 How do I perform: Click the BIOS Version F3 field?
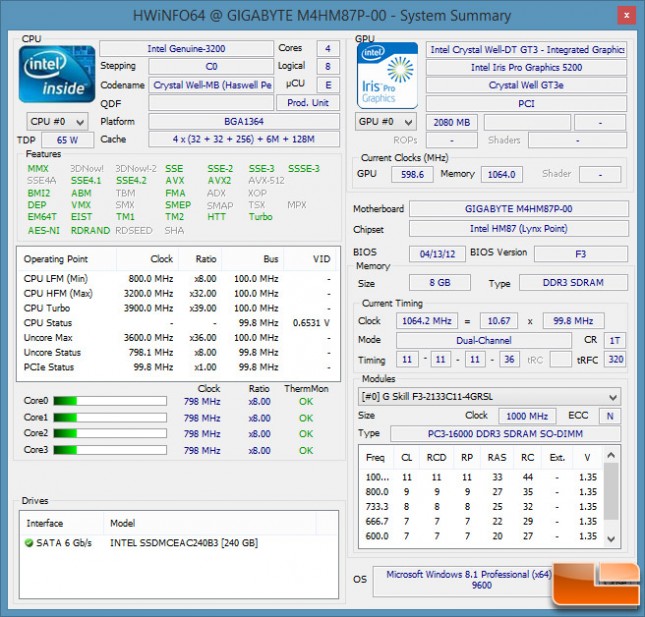tap(581, 254)
